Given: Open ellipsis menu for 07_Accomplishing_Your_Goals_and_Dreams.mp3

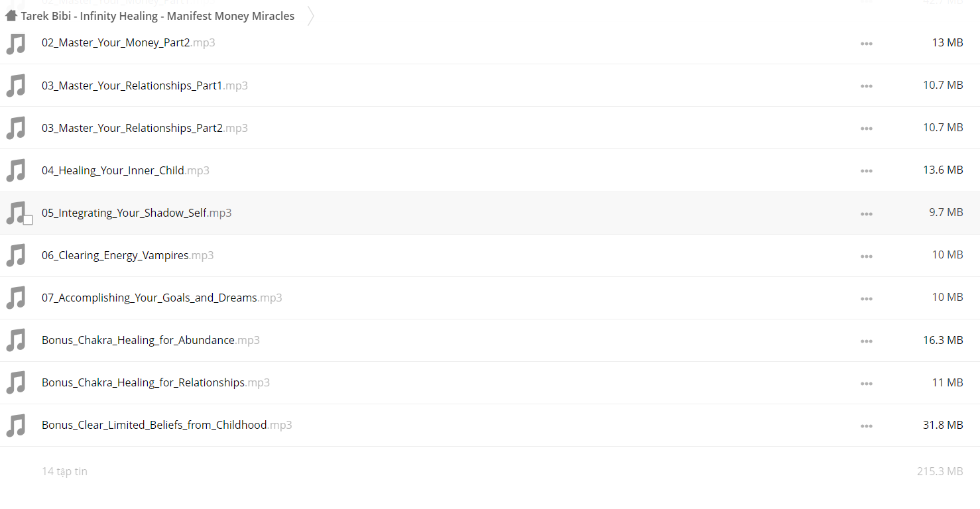Looking at the screenshot, I should [x=867, y=298].
